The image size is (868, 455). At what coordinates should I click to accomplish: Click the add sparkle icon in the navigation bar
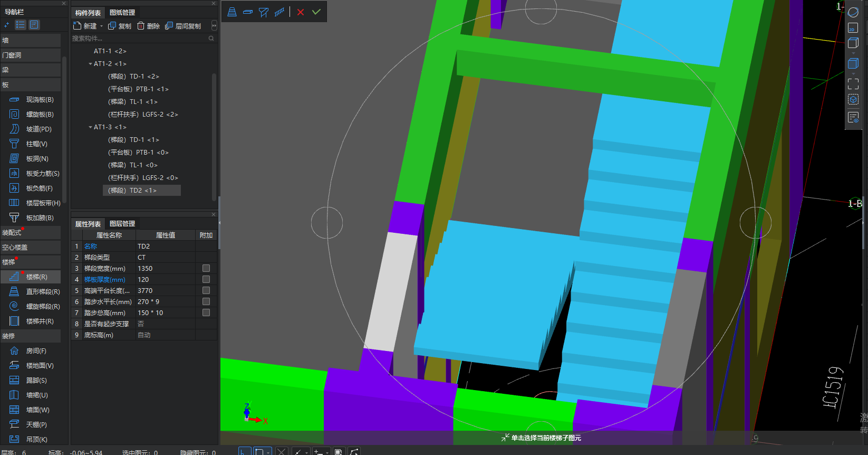[7, 25]
